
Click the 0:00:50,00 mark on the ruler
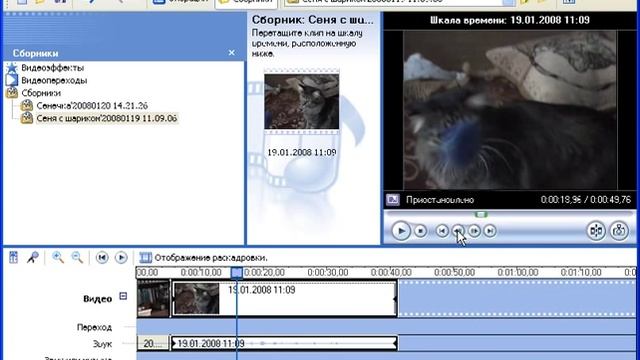(454, 272)
